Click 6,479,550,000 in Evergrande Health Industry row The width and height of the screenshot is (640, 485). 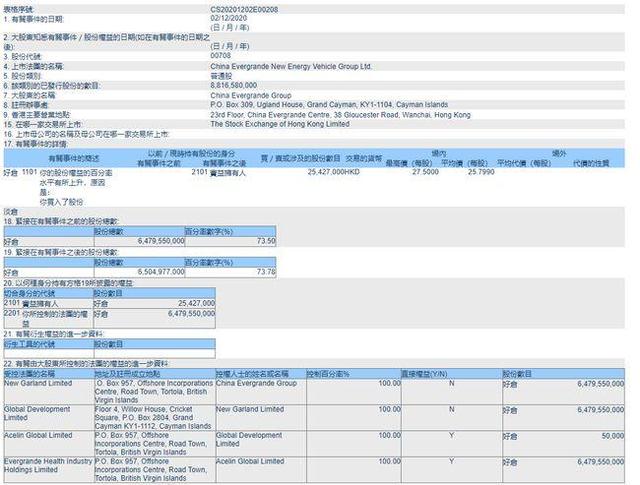[600, 462]
